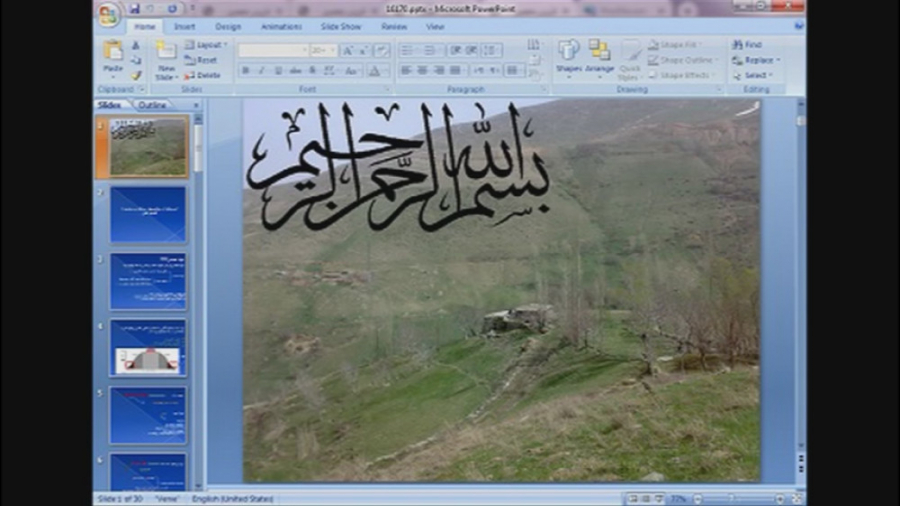
Task: Toggle Italic formatting
Action: click(x=262, y=71)
